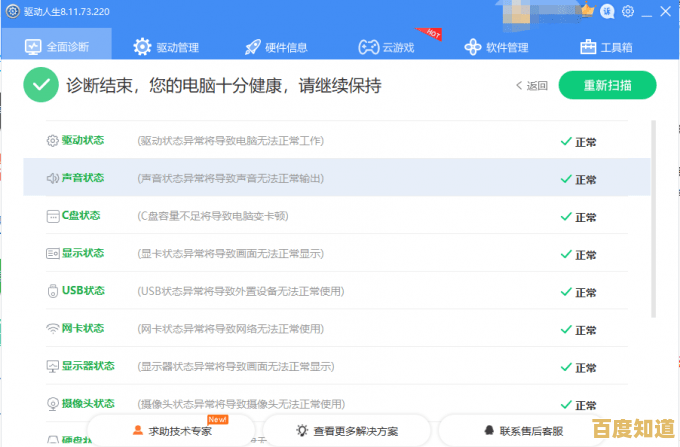The height and width of the screenshot is (447, 680).
Task: Click the monitor status icon
Action: tap(53, 366)
